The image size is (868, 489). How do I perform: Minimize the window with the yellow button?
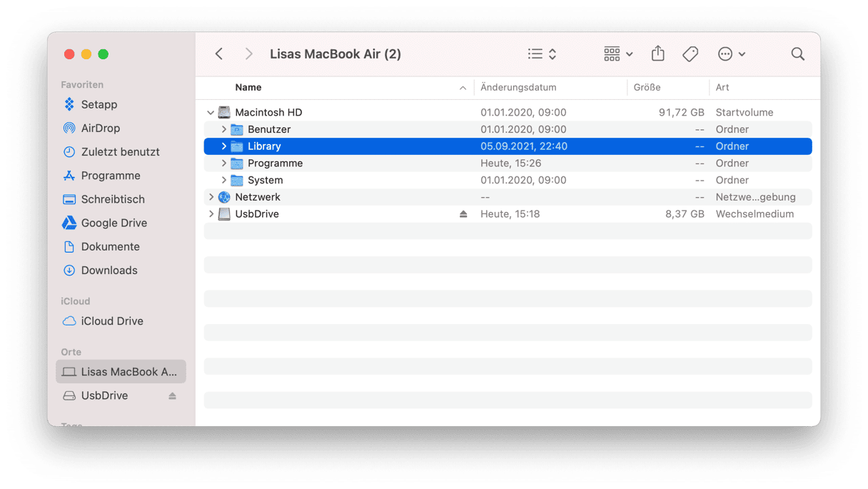pos(86,54)
